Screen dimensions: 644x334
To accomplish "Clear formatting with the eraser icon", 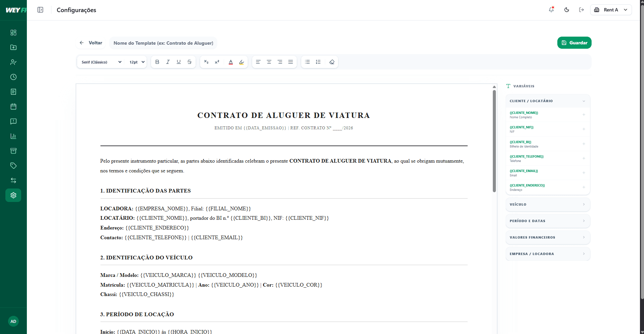I will (x=332, y=62).
